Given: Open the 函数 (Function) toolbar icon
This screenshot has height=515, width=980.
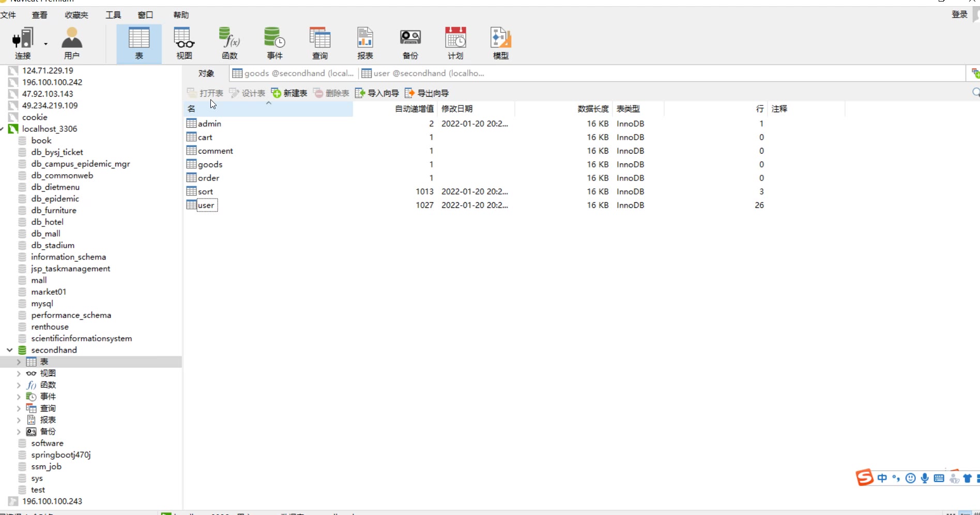Looking at the screenshot, I should (x=229, y=43).
